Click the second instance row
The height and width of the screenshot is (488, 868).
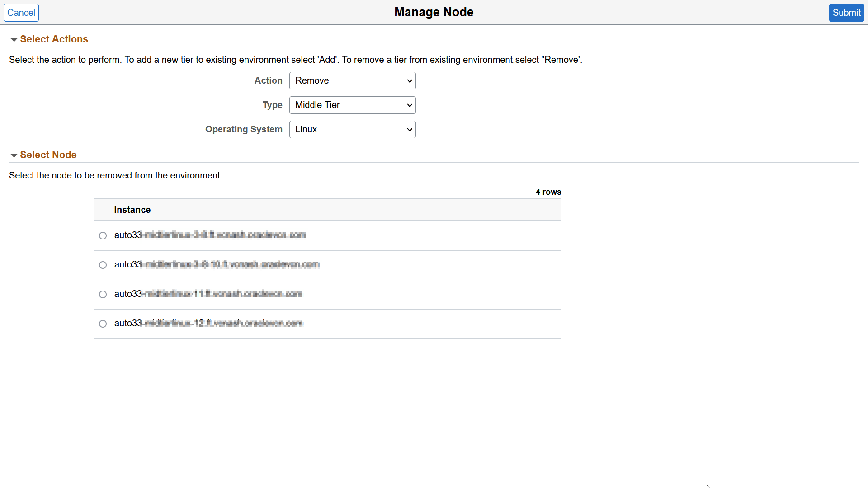316,265
